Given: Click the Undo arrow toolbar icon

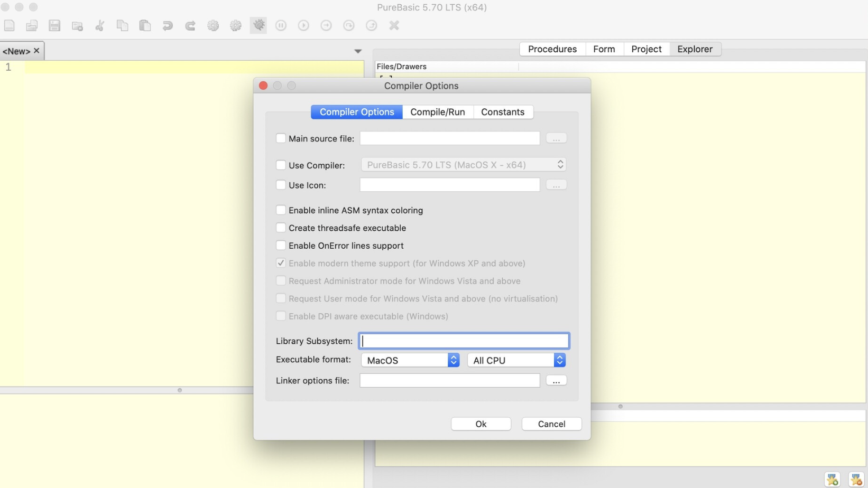Looking at the screenshot, I should 168,25.
